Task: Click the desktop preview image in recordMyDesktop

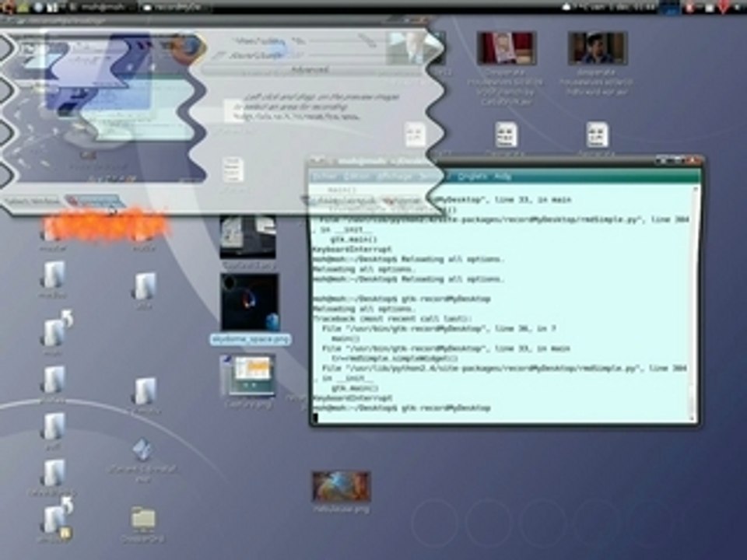Action: pos(103,107)
